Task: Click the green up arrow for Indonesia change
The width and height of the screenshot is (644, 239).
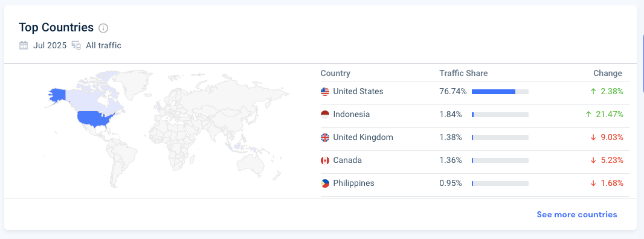Action: pos(588,115)
